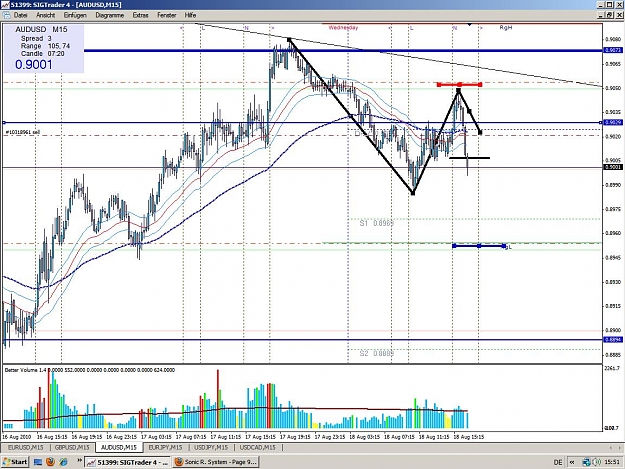Open the Windows Start button
The image size is (625, 469).
pos(15,462)
